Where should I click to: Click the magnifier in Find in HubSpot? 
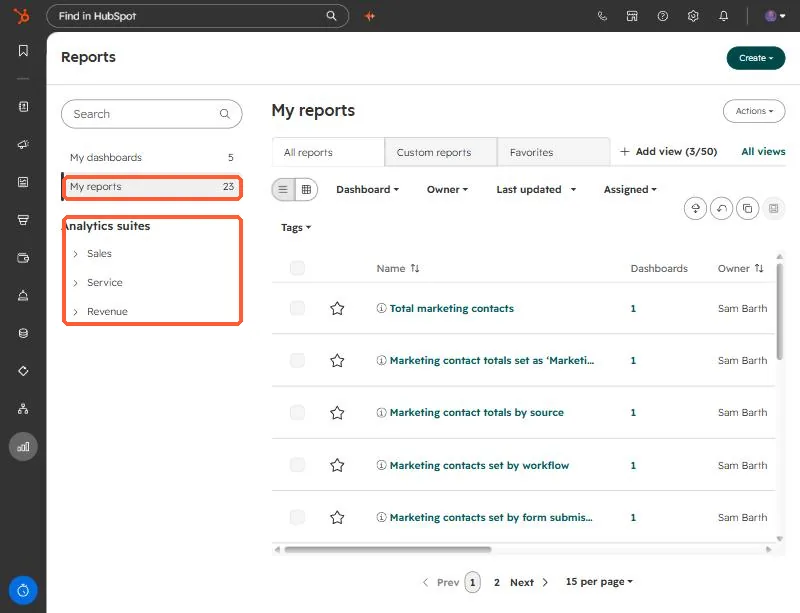point(332,16)
